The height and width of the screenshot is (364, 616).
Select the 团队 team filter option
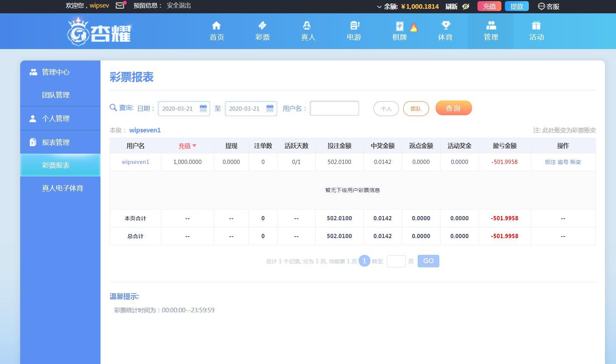tap(416, 109)
